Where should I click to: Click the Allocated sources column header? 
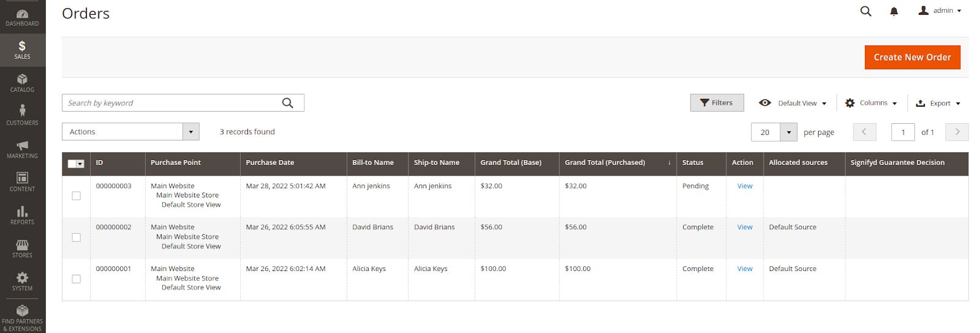pyautogui.click(x=804, y=163)
